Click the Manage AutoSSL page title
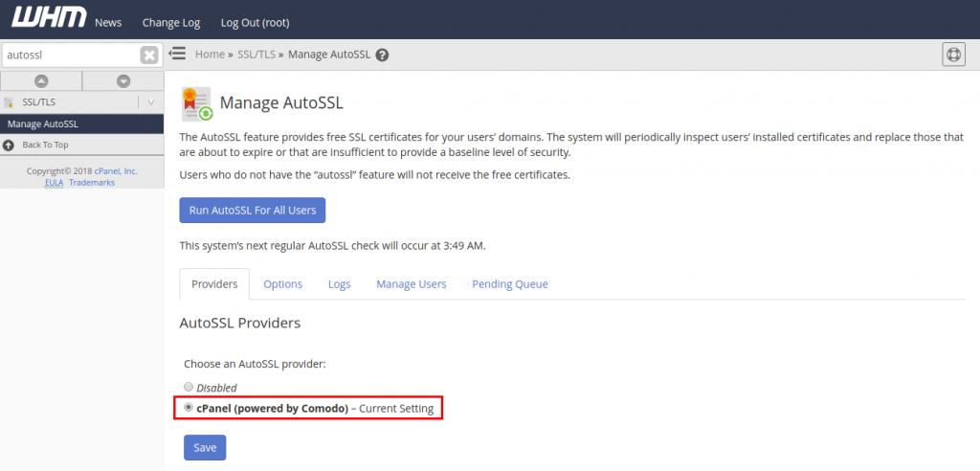Viewport: 980px width, 471px height. click(x=282, y=103)
